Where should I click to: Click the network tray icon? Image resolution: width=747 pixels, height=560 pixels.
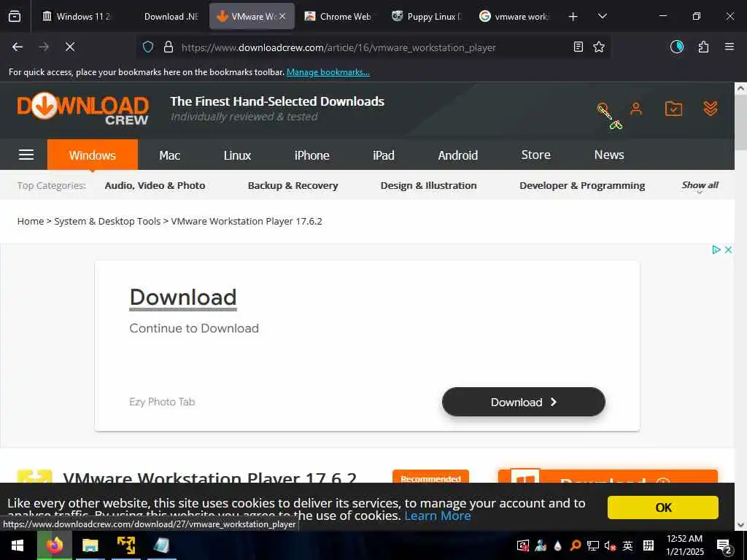click(x=592, y=545)
